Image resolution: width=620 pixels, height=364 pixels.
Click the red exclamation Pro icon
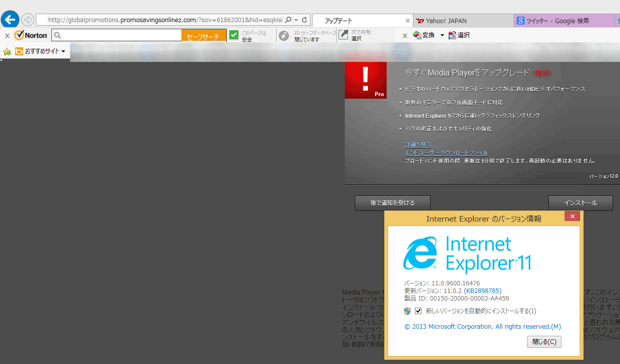tap(365, 81)
